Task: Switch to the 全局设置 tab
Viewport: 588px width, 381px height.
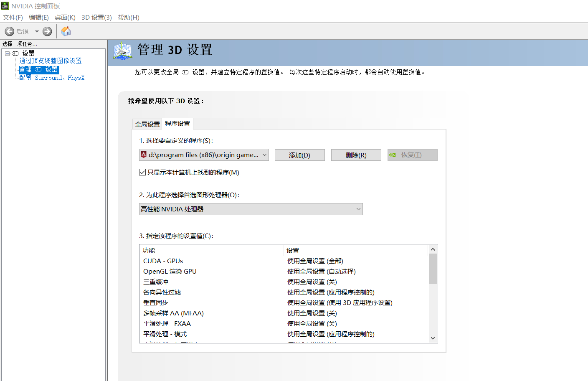Action: click(x=147, y=124)
